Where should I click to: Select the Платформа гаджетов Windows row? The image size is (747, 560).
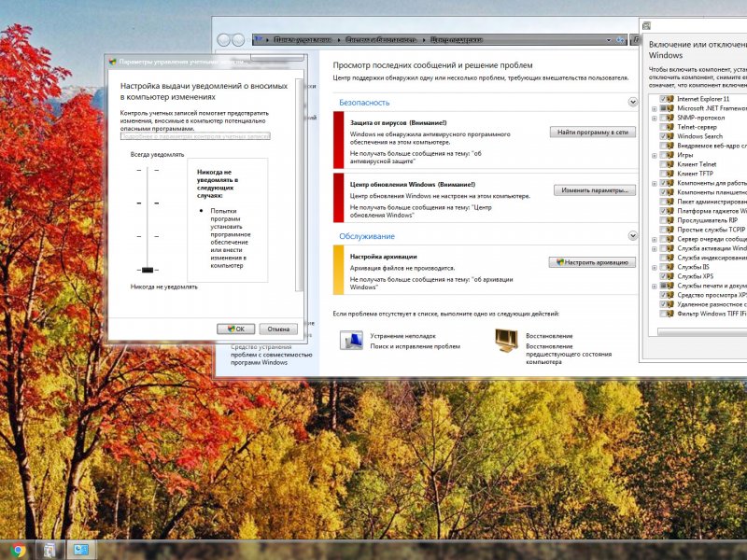712,211
